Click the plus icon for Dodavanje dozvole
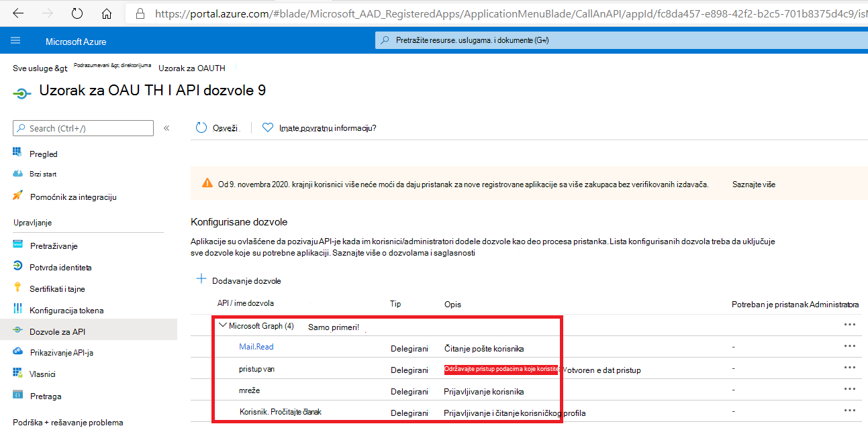Screen dimensions: 868x428 201,278
